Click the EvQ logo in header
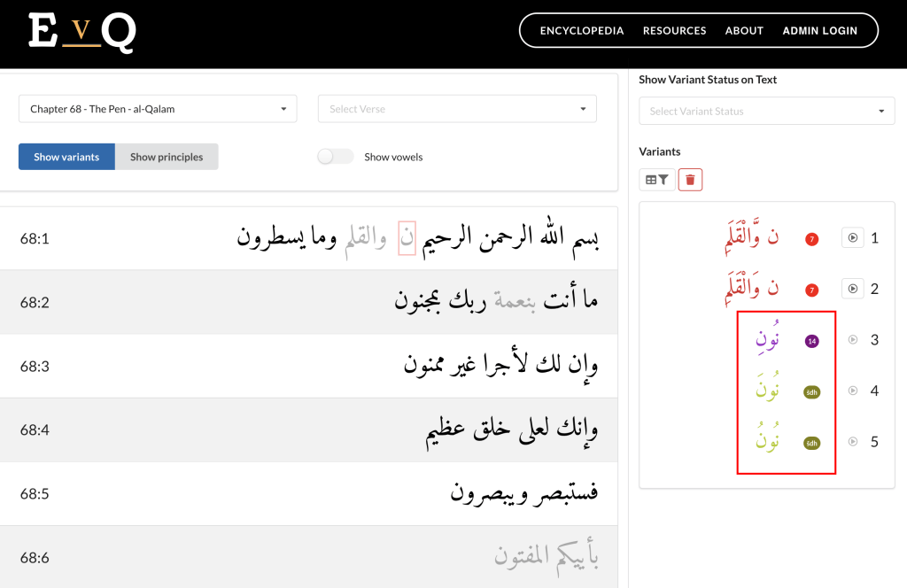Screen dimensions: 907x588 [81, 33]
